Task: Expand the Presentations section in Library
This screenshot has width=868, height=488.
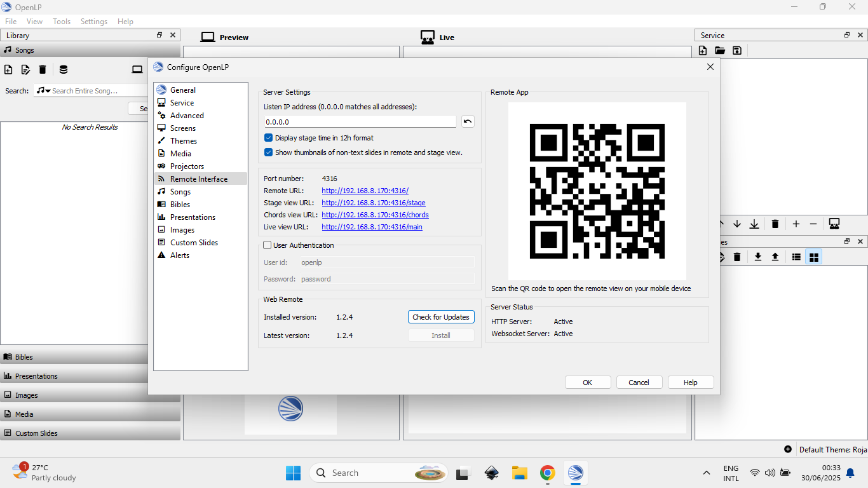Action: tap(90, 376)
